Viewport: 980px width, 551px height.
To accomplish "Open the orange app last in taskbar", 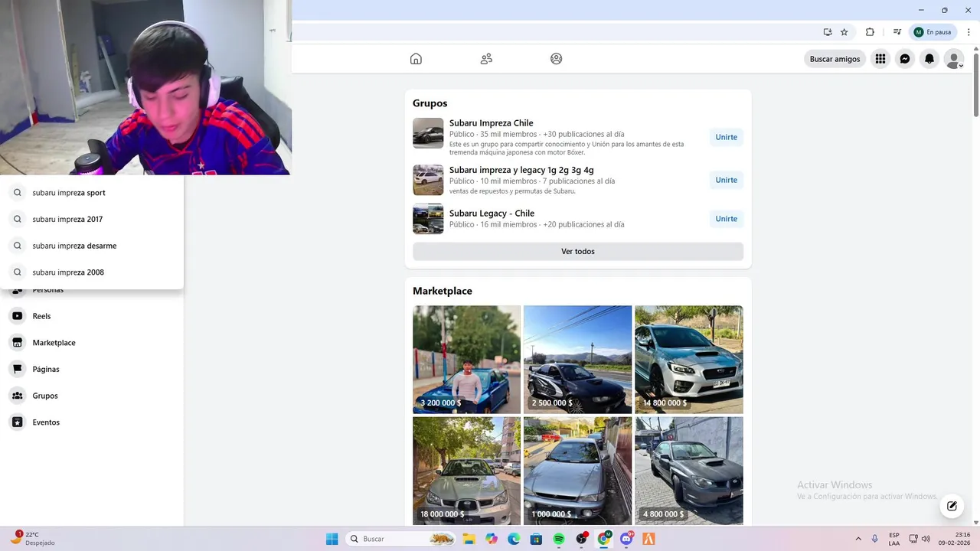I will (648, 539).
